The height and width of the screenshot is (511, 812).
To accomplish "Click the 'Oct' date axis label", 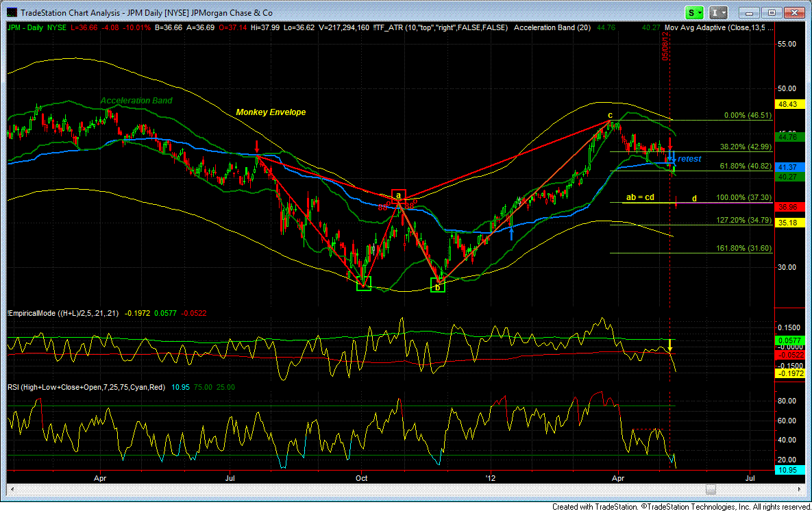I will coord(362,478).
